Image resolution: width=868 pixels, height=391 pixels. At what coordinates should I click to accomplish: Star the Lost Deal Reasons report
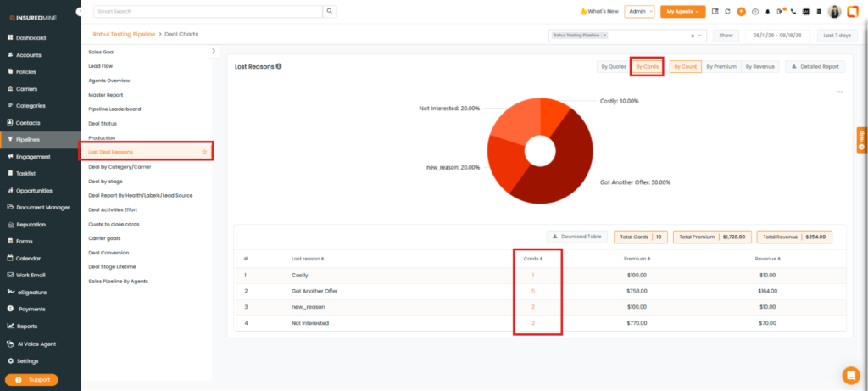(204, 152)
